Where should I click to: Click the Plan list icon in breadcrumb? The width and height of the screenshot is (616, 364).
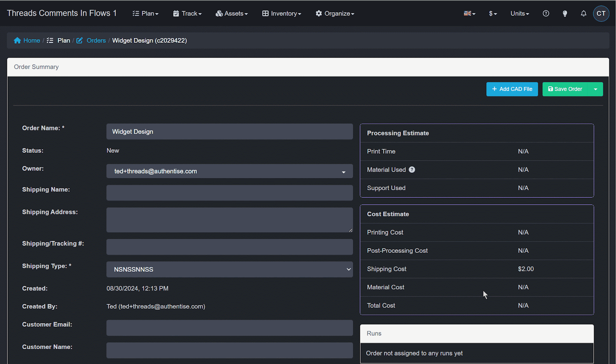click(x=50, y=40)
